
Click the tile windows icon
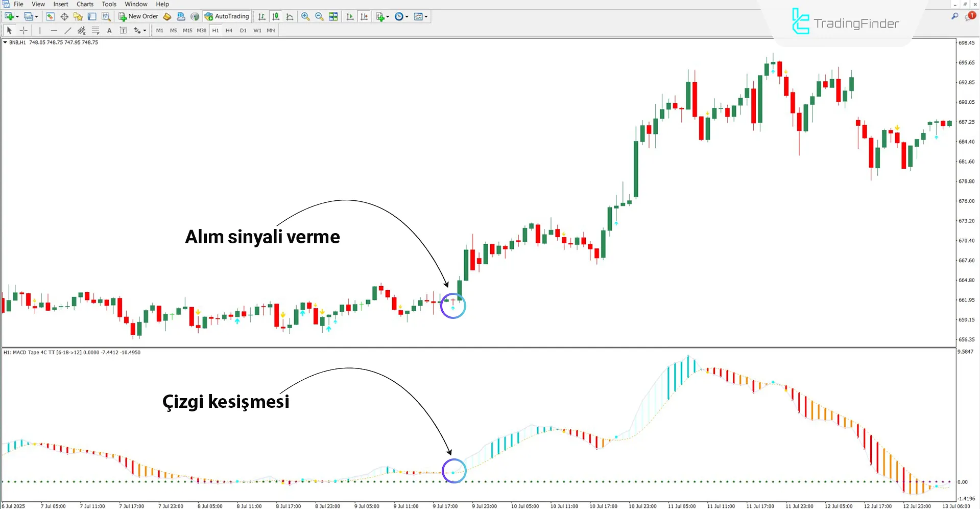[333, 16]
